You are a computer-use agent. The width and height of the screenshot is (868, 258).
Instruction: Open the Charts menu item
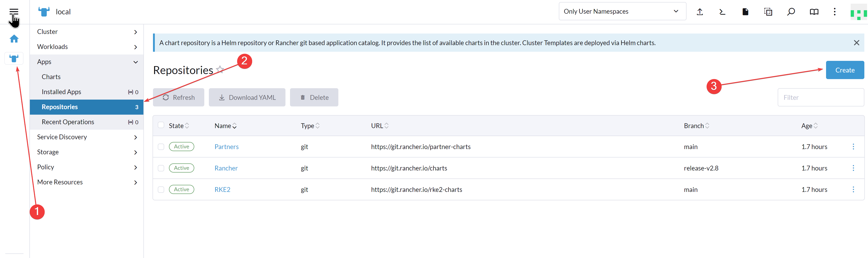coord(87,77)
